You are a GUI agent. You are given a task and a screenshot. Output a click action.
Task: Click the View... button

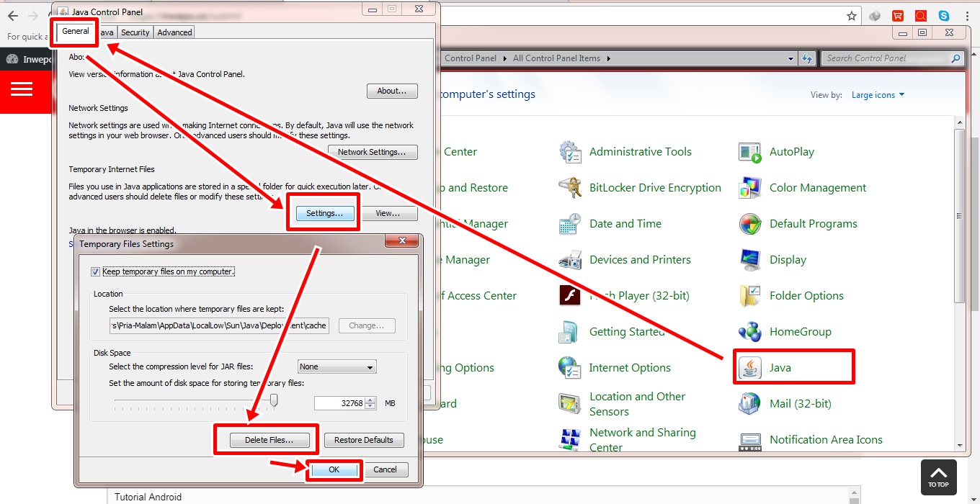pos(388,213)
